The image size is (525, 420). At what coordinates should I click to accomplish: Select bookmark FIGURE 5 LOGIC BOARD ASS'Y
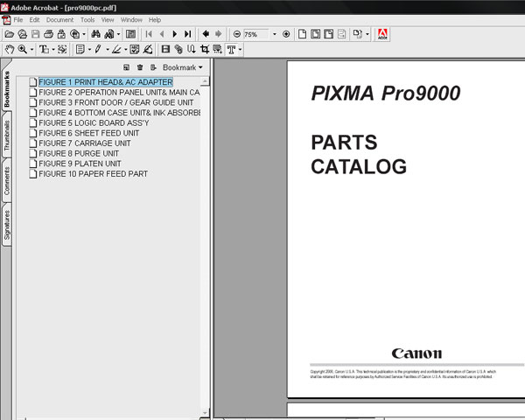click(x=94, y=122)
